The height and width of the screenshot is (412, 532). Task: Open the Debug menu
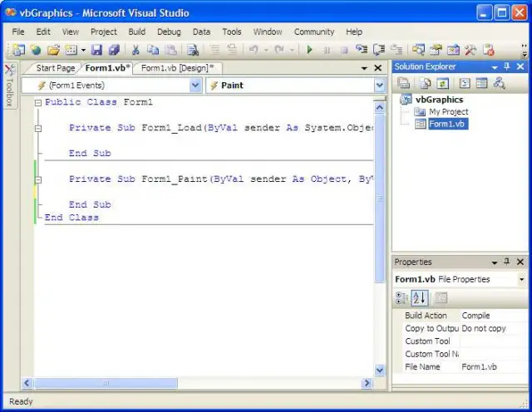pos(169,32)
